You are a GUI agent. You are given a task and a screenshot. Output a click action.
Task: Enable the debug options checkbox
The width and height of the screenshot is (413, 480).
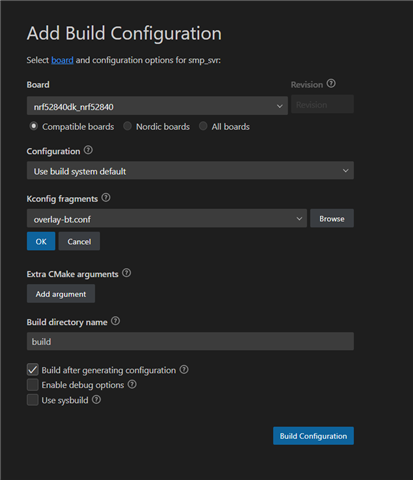click(33, 385)
